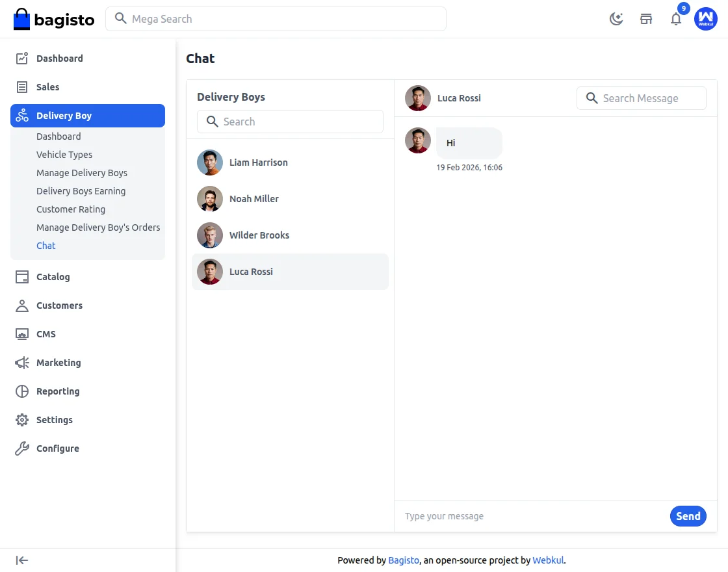The image size is (728, 572).
Task: Open the storefront icon in the header
Action: 646,19
